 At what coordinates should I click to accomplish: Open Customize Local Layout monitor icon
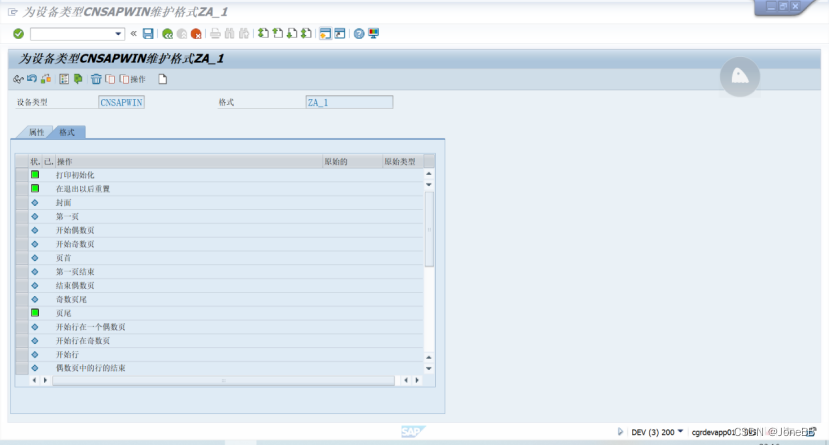point(374,34)
